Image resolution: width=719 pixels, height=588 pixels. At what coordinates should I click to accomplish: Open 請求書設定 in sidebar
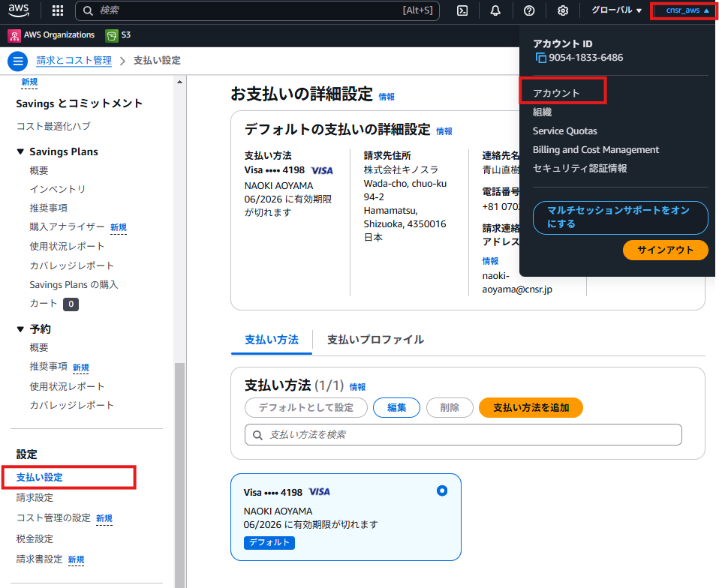tap(40, 559)
